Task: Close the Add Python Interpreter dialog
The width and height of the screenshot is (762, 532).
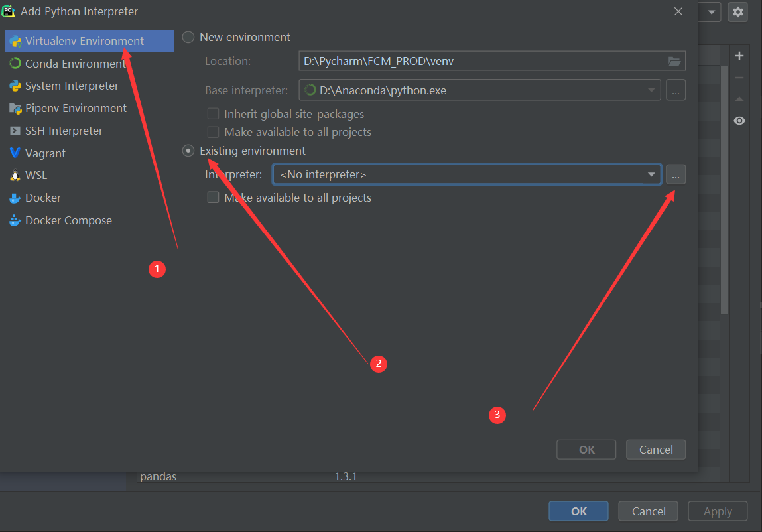Action: [678, 11]
